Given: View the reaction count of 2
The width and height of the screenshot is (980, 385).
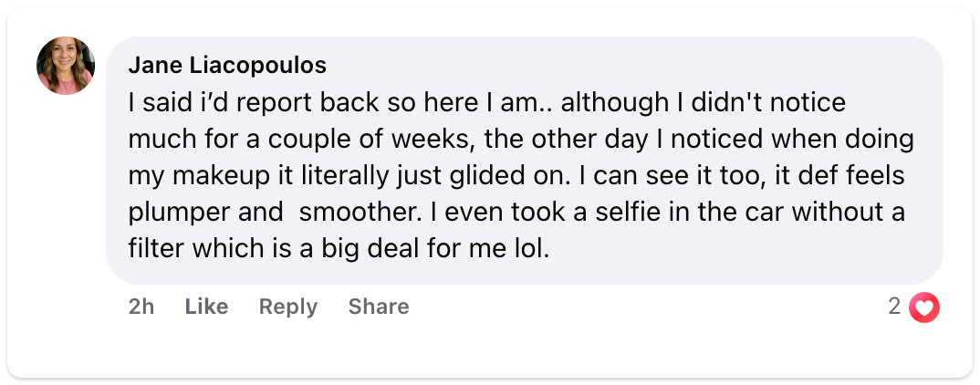Looking at the screenshot, I should [x=894, y=307].
